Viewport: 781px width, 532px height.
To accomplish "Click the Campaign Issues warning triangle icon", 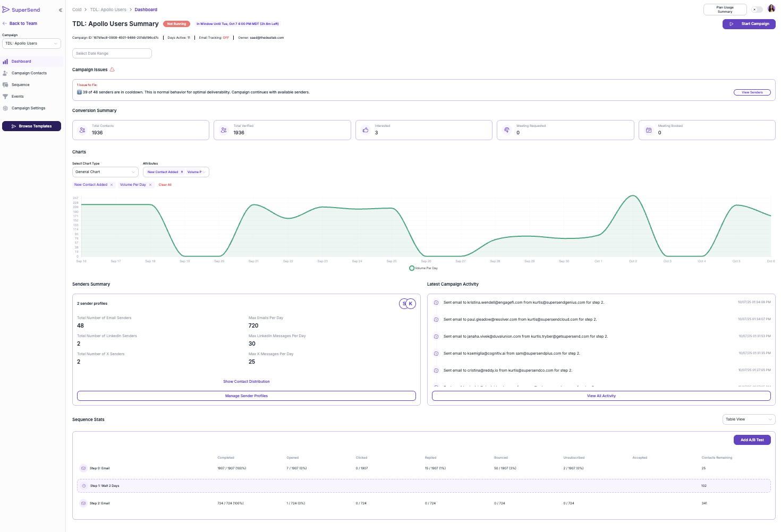I will (112, 70).
